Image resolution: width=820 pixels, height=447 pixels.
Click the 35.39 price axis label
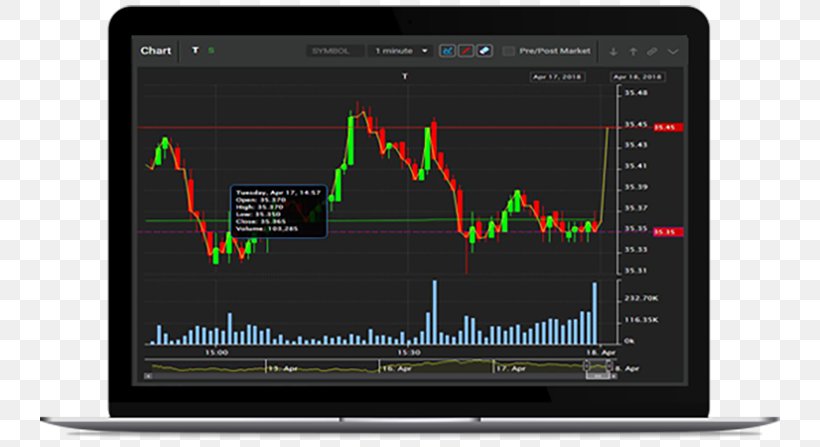(x=636, y=187)
